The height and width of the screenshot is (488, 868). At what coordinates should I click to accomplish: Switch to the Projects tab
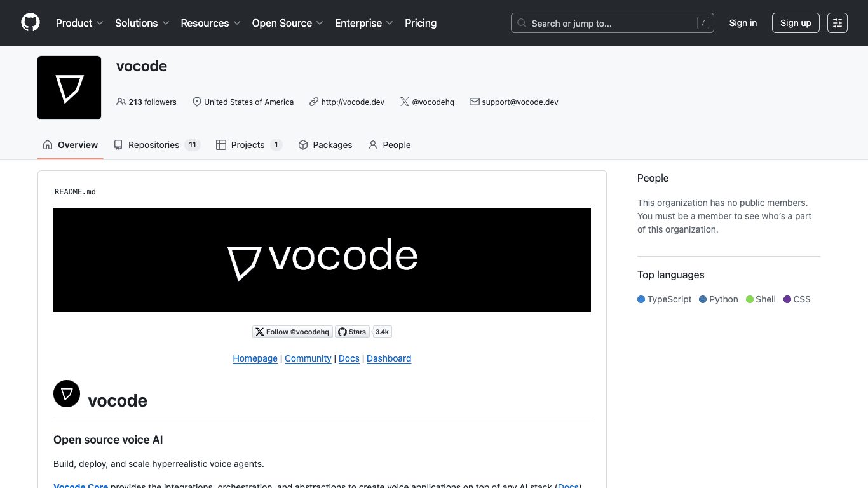(x=249, y=145)
